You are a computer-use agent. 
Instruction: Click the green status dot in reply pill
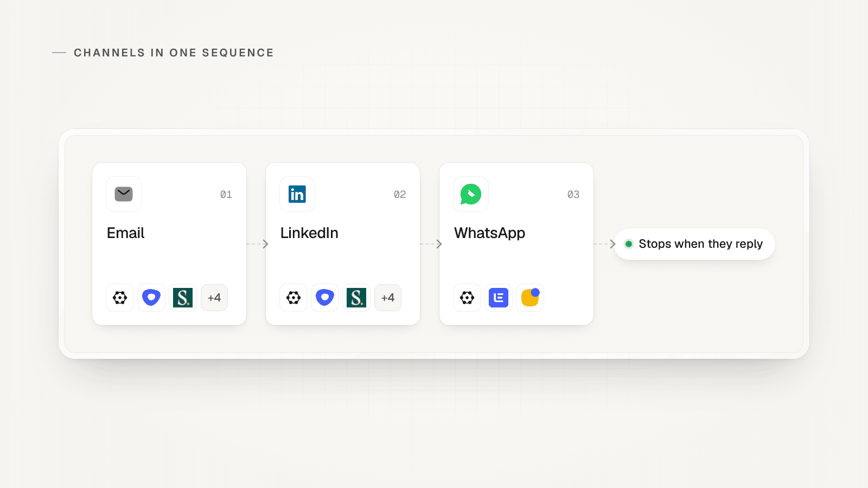(629, 244)
